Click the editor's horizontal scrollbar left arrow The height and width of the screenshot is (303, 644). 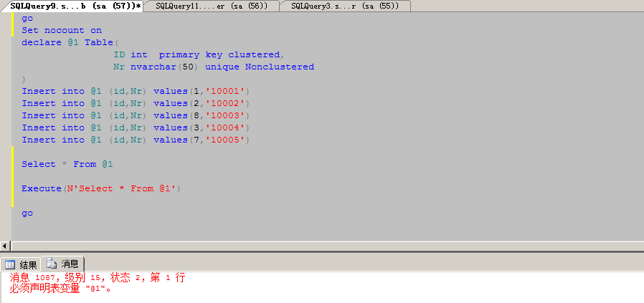[x=6, y=246]
